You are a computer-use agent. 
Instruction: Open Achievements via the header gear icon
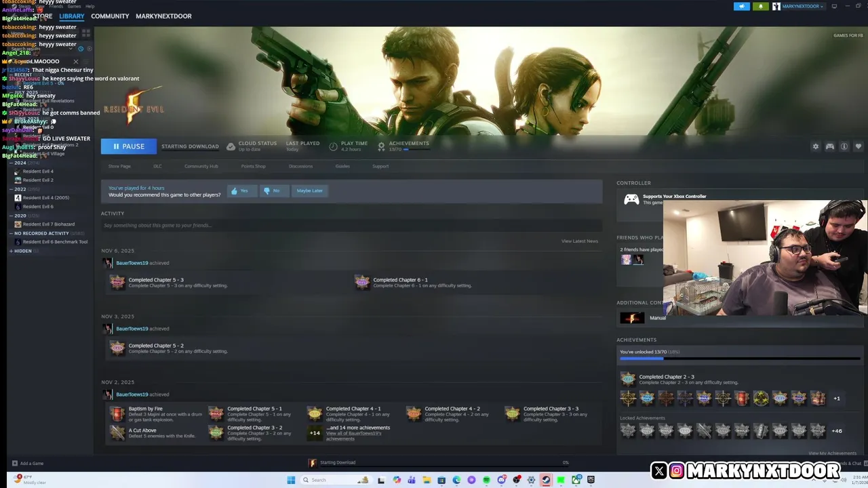coord(381,146)
